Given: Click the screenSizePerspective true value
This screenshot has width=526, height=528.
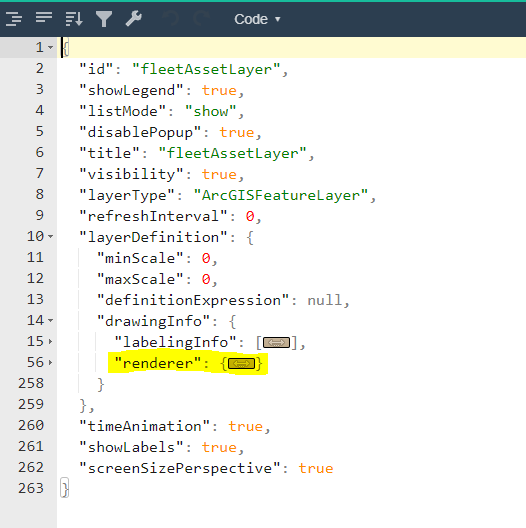Looking at the screenshot, I should pos(316,468).
